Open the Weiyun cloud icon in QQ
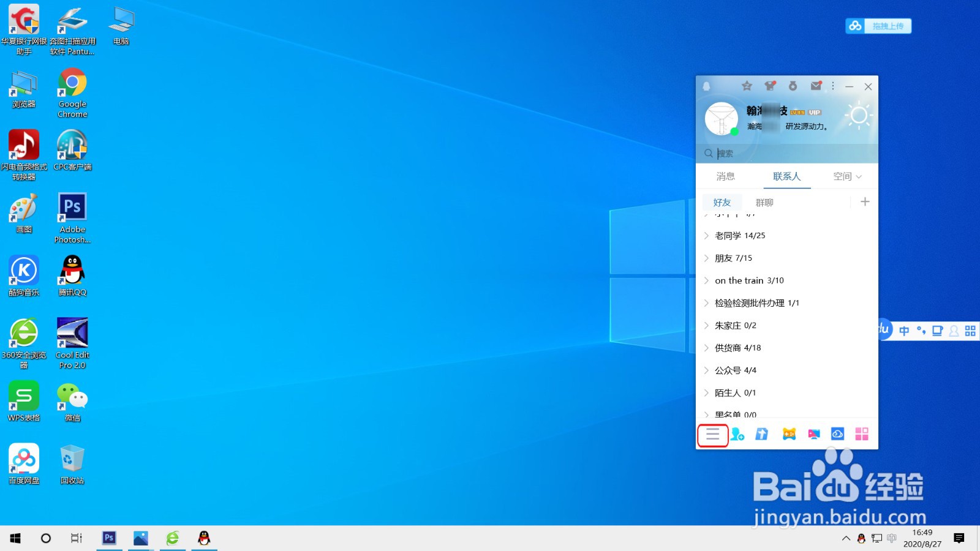The image size is (980, 551). click(837, 434)
